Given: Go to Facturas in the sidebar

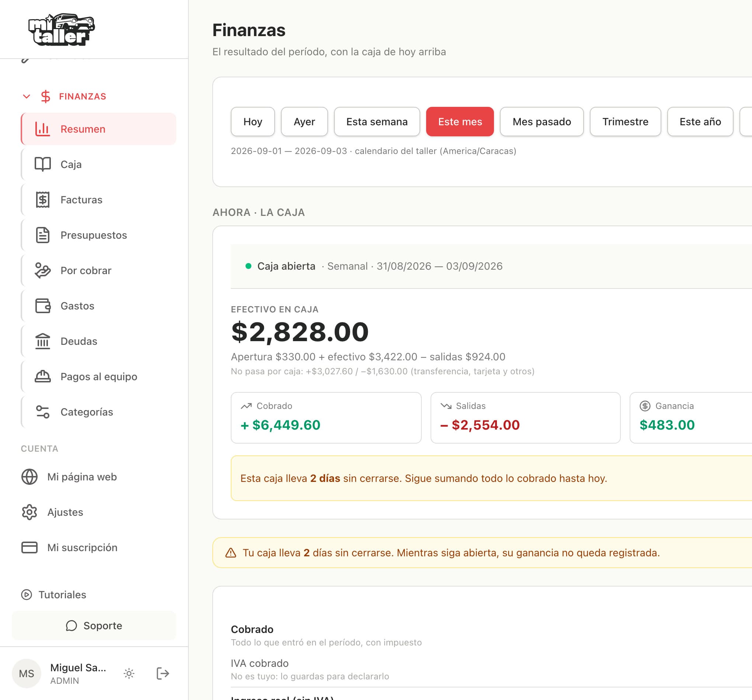Looking at the screenshot, I should [x=98, y=200].
